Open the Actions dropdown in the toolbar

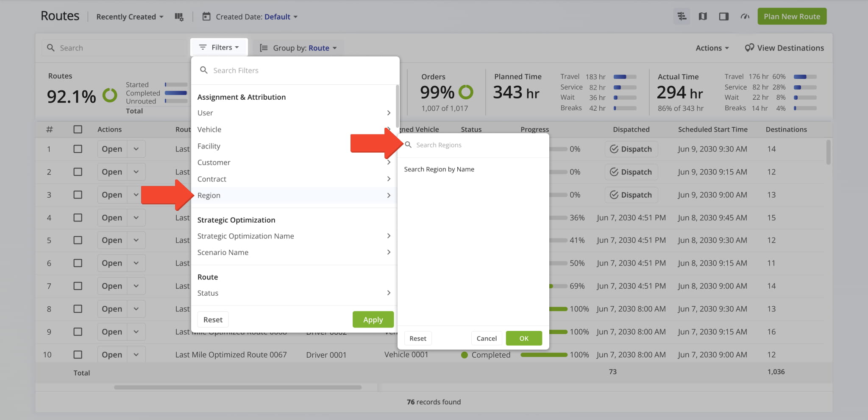coord(712,48)
